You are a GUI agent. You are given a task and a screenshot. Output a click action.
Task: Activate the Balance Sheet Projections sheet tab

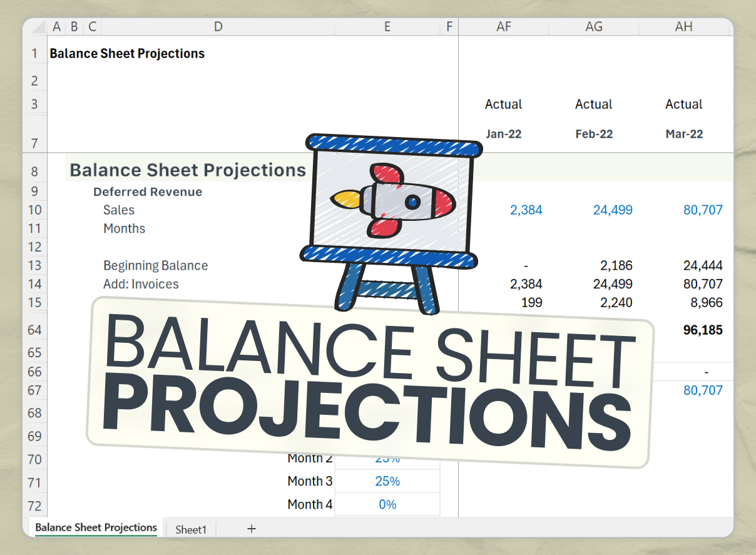[x=95, y=527]
